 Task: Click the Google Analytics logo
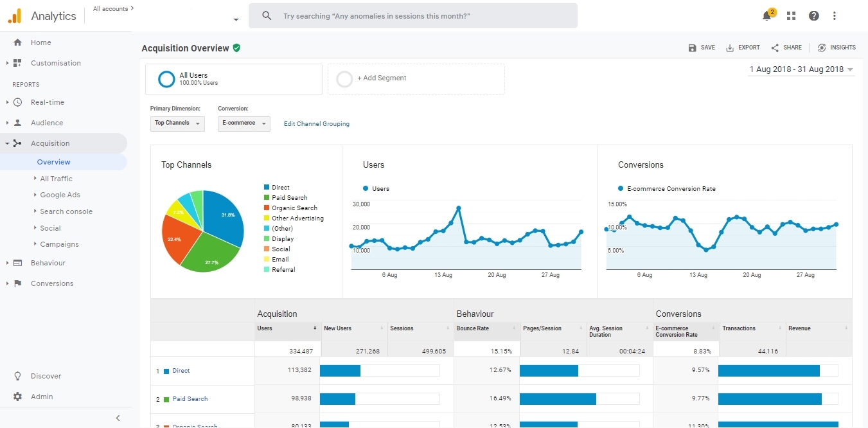(x=14, y=16)
